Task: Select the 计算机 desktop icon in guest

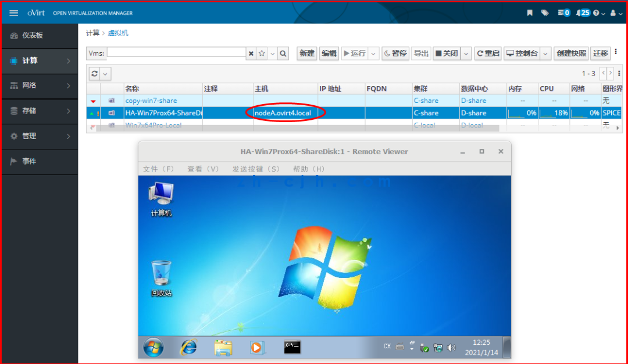Action: point(161,199)
